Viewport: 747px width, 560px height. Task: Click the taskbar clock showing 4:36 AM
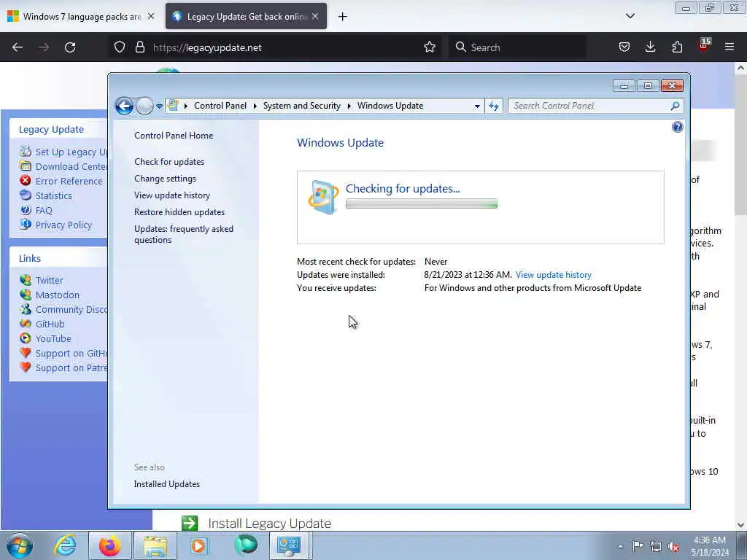tap(710, 546)
